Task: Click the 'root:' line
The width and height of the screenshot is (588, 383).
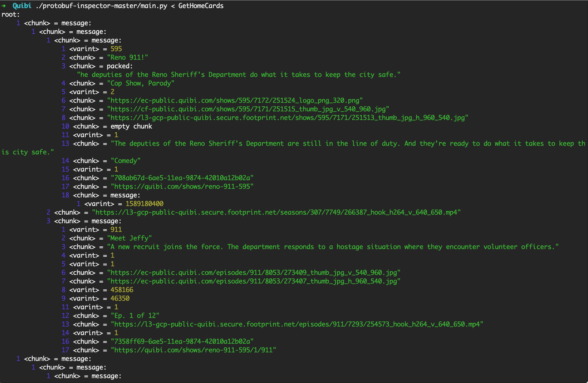Action: tap(10, 15)
